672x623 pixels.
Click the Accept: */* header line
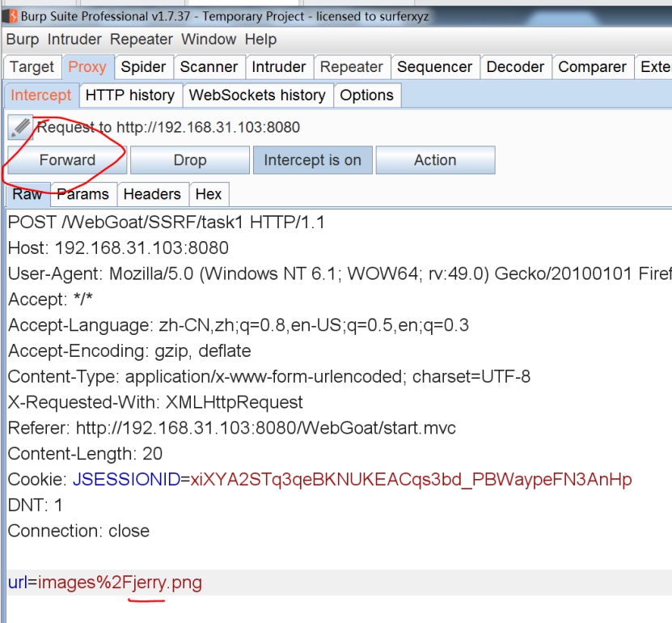pos(50,299)
